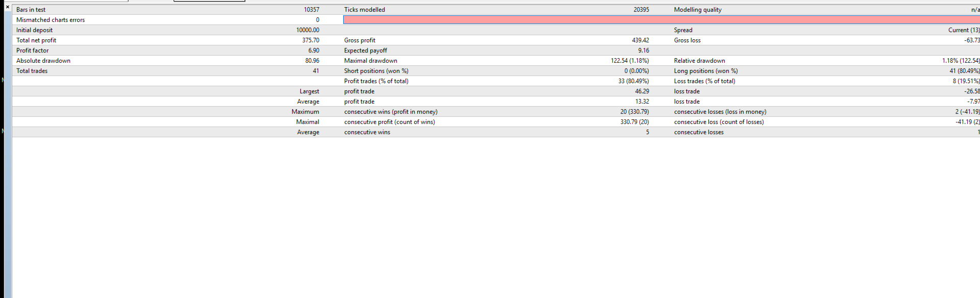Select the profit trades value '33 (80.49%)'

point(634,81)
